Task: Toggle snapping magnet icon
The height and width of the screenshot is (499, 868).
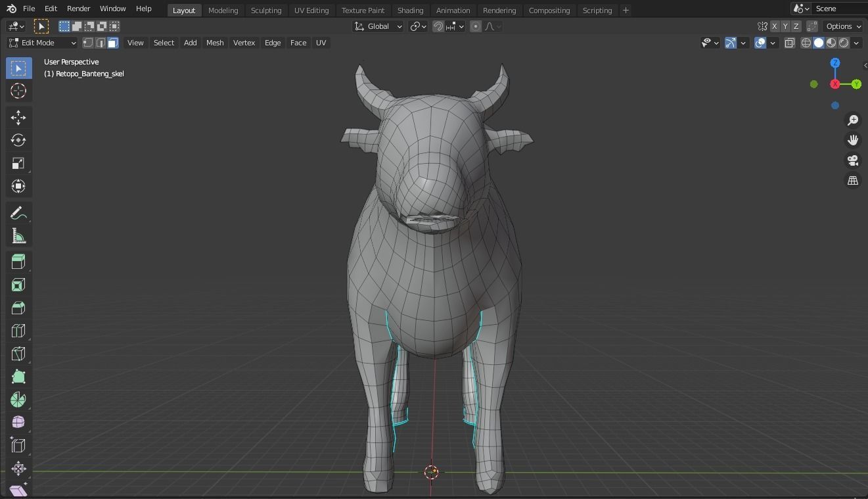Action: click(438, 26)
